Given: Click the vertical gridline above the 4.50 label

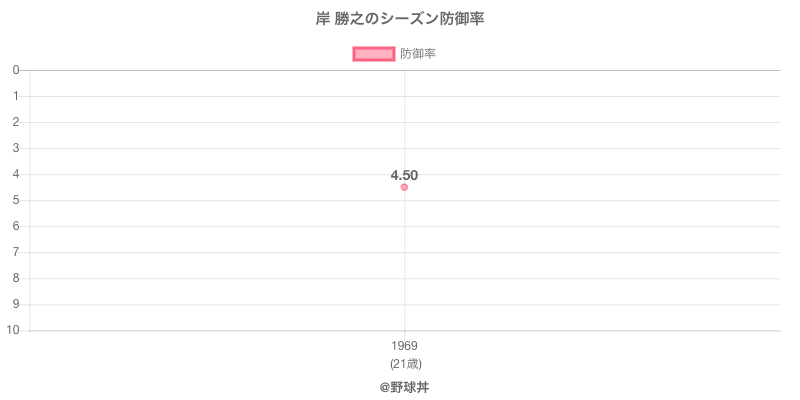Looking at the screenshot, I should [x=404, y=120].
